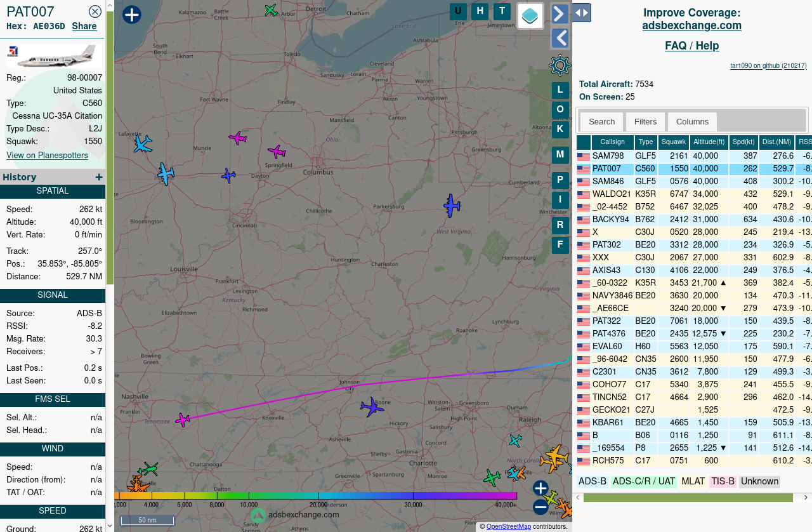Select the WALDO21 row in aircraft table

tap(694, 194)
